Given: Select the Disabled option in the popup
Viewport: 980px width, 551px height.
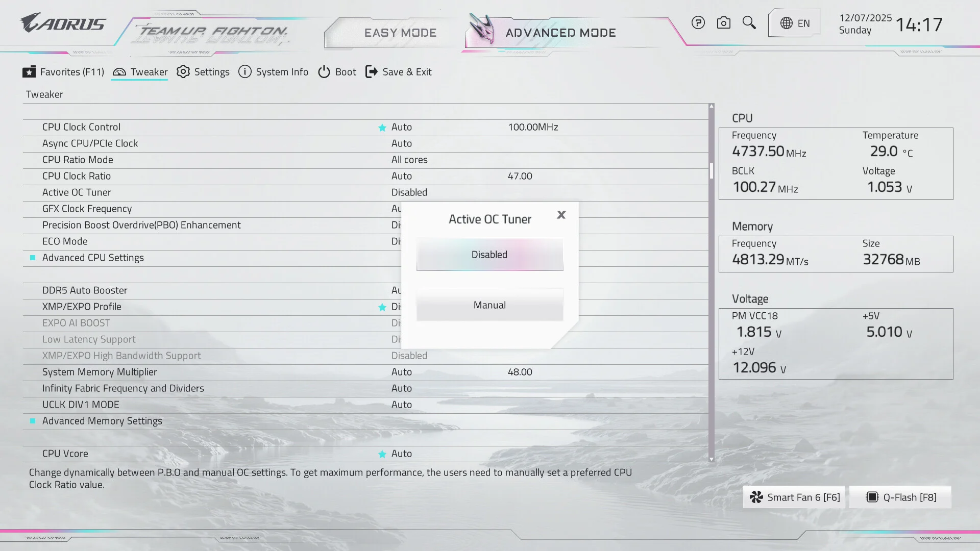Looking at the screenshot, I should (489, 255).
